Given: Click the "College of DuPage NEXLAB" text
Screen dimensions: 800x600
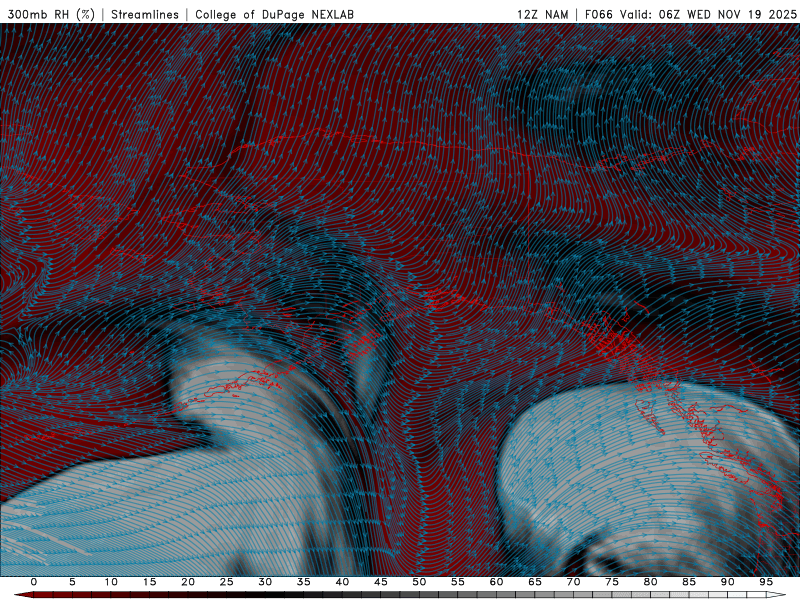Looking at the screenshot, I should (274, 14).
